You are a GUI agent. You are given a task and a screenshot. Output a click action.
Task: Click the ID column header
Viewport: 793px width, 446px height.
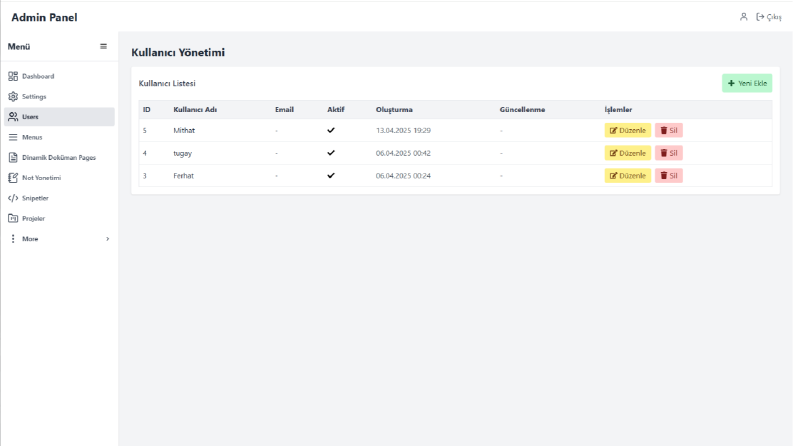coord(147,110)
